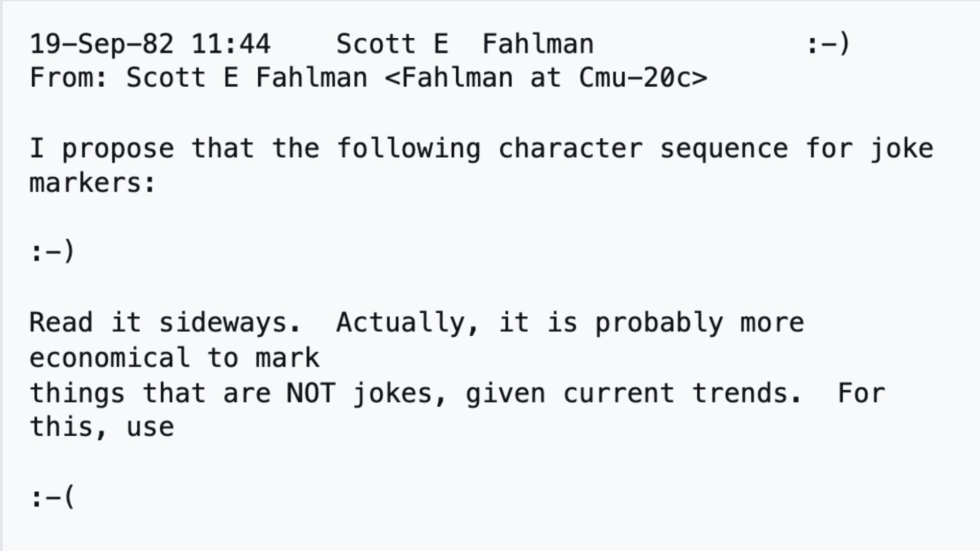Select the word "following"
Screen dimensions: 980x551
tap(408, 149)
